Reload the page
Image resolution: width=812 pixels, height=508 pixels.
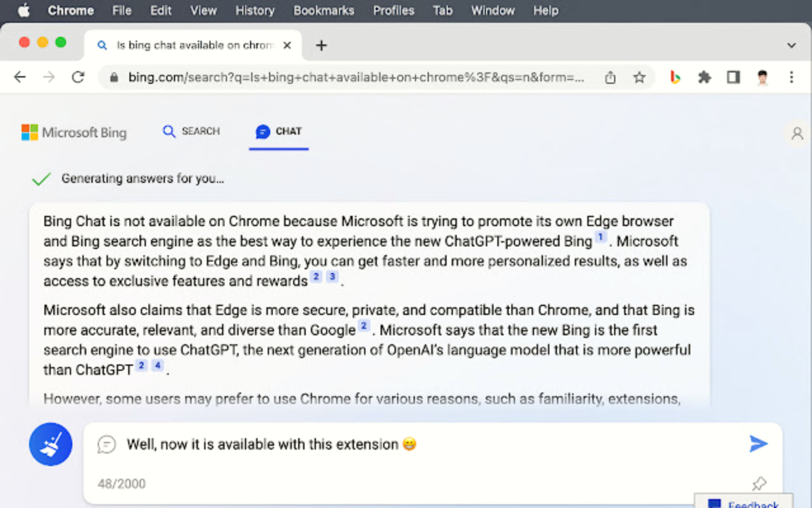click(78, 77)
